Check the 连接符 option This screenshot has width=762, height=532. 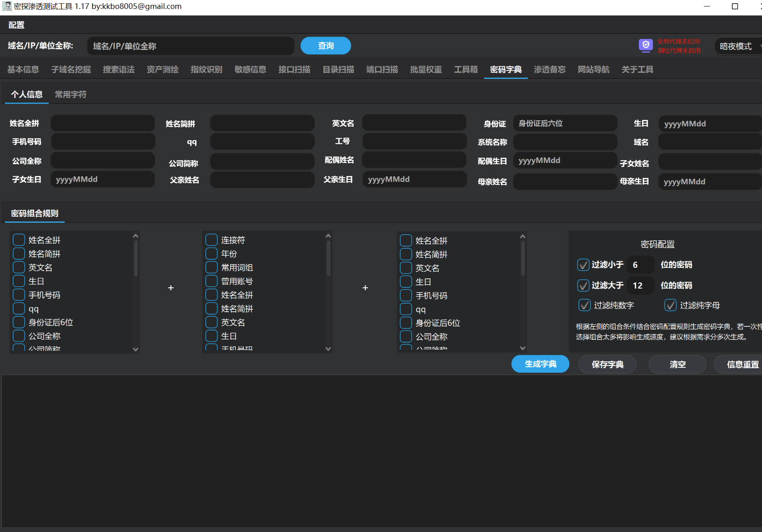click(x=211, y=240)
